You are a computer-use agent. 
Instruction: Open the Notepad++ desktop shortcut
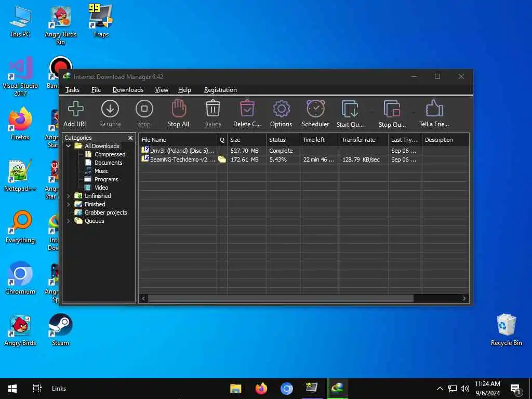tap(20, 176)
